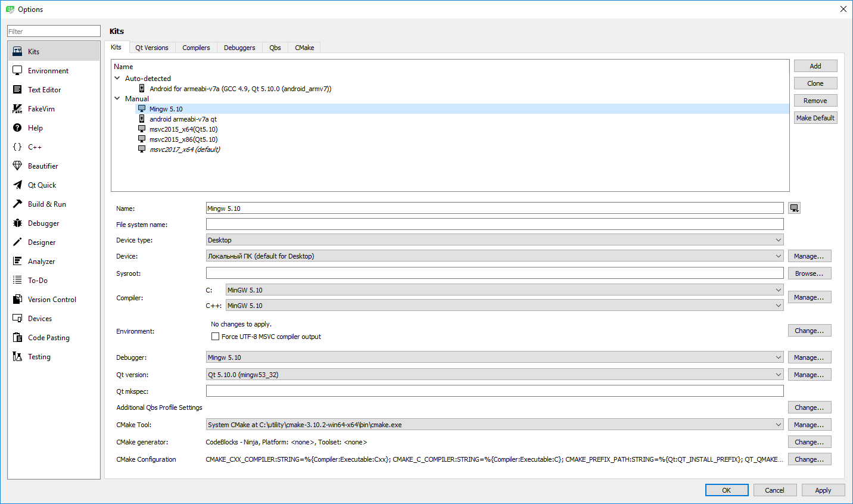Open the Device type dropdown

(494, 240)
